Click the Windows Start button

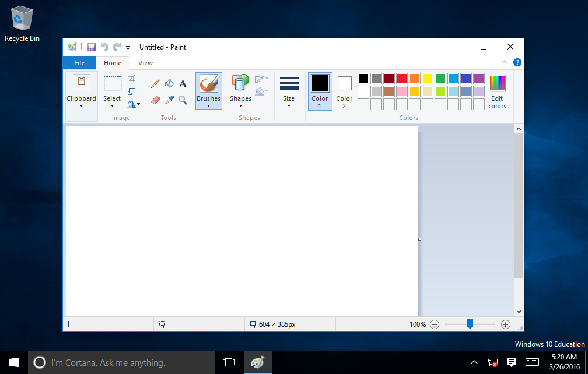[14, 362]
